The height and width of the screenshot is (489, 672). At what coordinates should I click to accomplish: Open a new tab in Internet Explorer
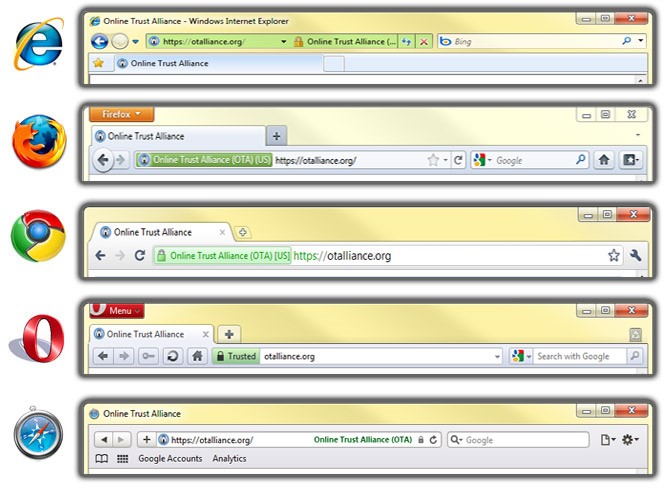point(333,63)
